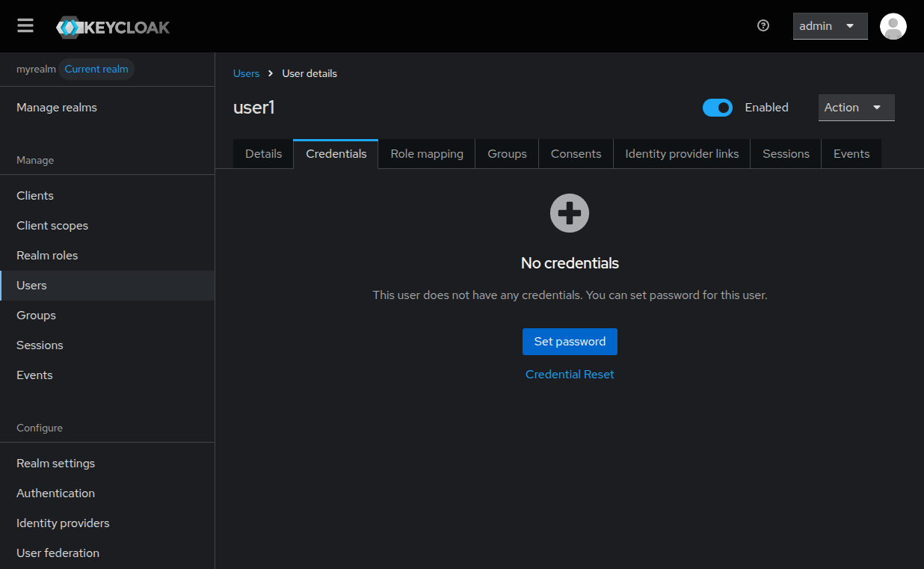The width and height of the screenshot is (924, 569).
Task: Click the myrealm name in sidebar
Action: coord(36,70)
